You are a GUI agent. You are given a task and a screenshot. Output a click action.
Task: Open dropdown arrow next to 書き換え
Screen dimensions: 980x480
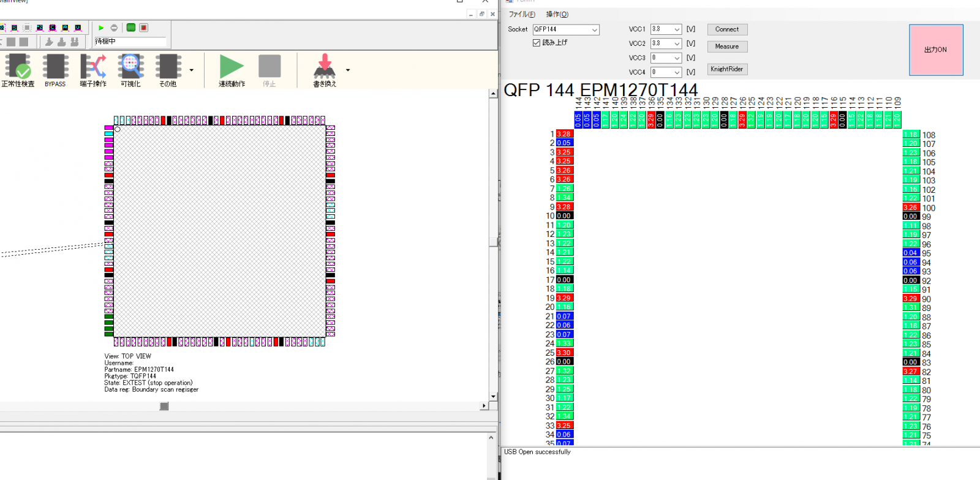point(348,70)
